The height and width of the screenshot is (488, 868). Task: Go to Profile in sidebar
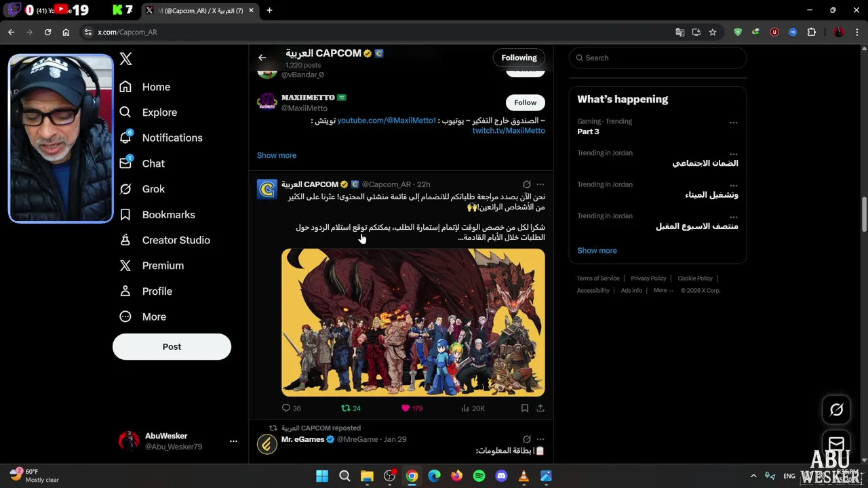pos(145,291)
